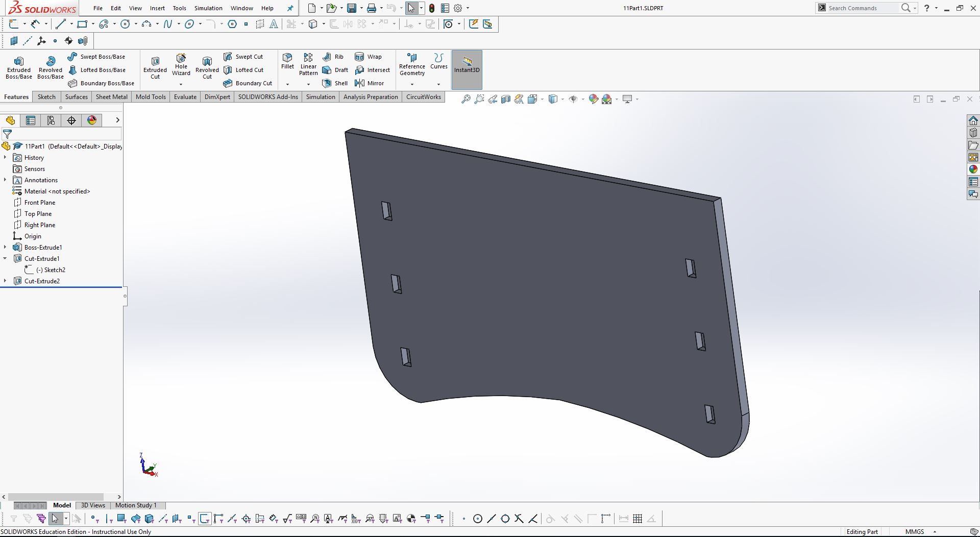Expand the Boss-Extrude1 feature node

click(5, 248)
